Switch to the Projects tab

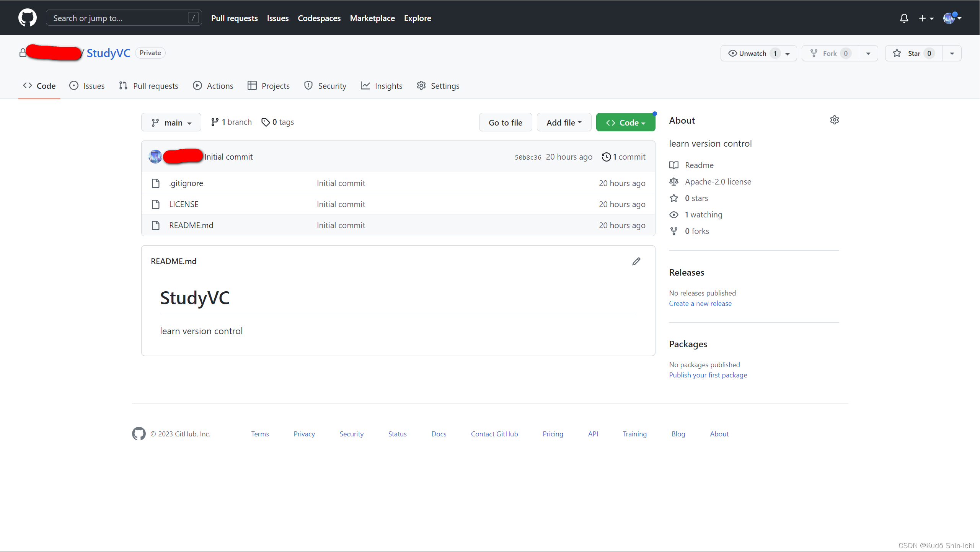point(269,86)
